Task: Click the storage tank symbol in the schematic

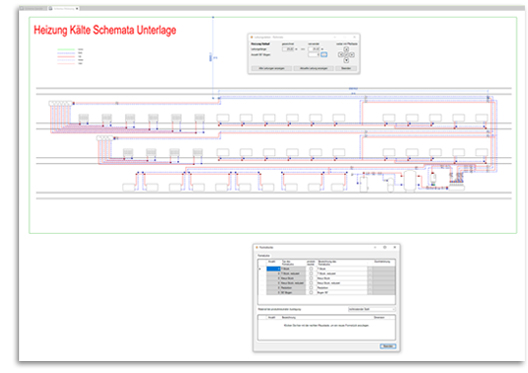Action: [x=410, y=181]
